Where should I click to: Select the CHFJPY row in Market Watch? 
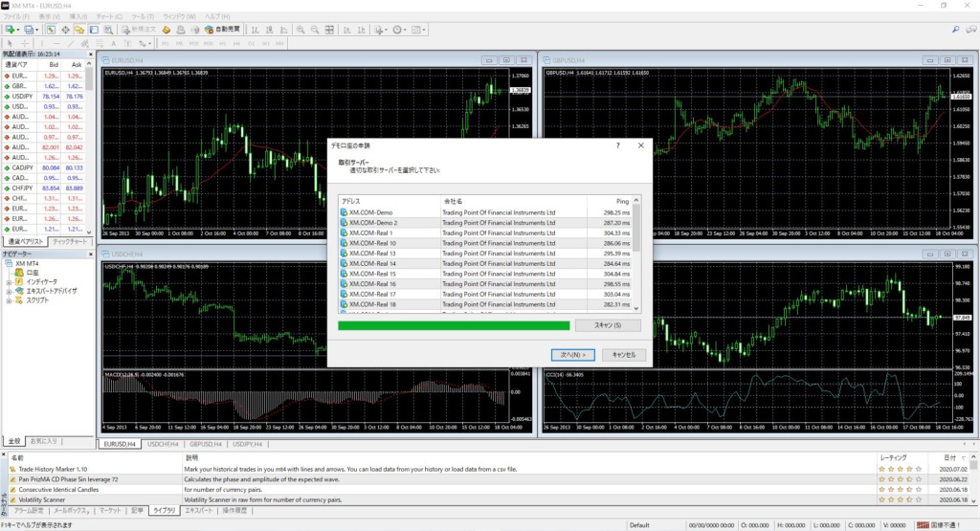[44, 188]
